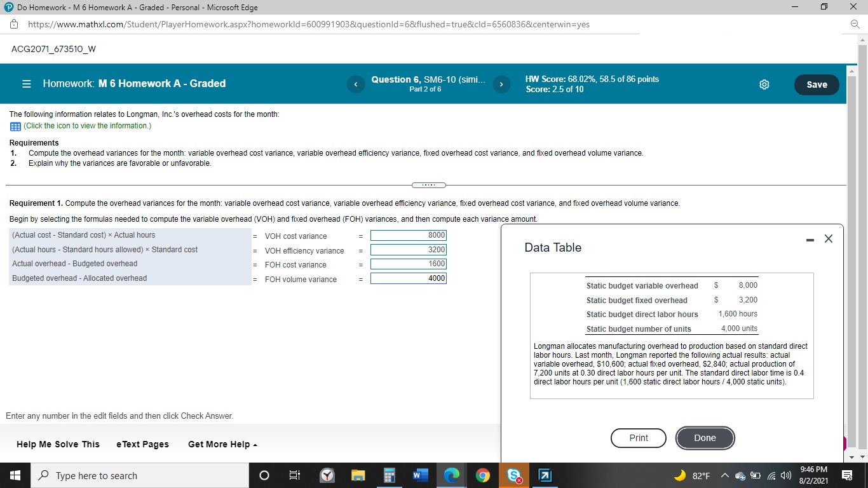The height and width of the screenshot is (488, 868).
Task: Click the next question arrow
Action: pyautogui.click(x=501, y=84)
